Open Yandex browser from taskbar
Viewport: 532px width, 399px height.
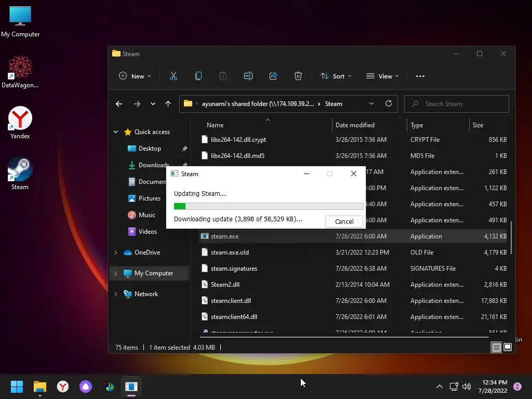point(63,387)
